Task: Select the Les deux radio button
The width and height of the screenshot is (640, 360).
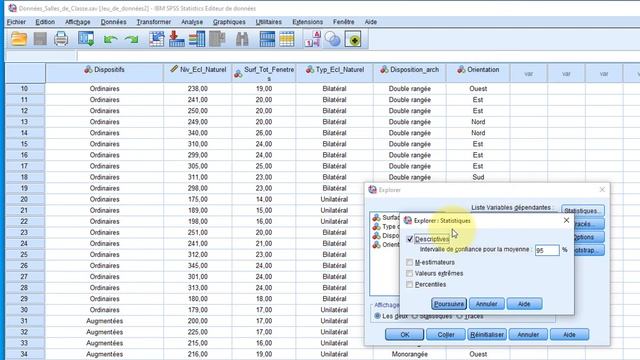Action: point(378,316)
